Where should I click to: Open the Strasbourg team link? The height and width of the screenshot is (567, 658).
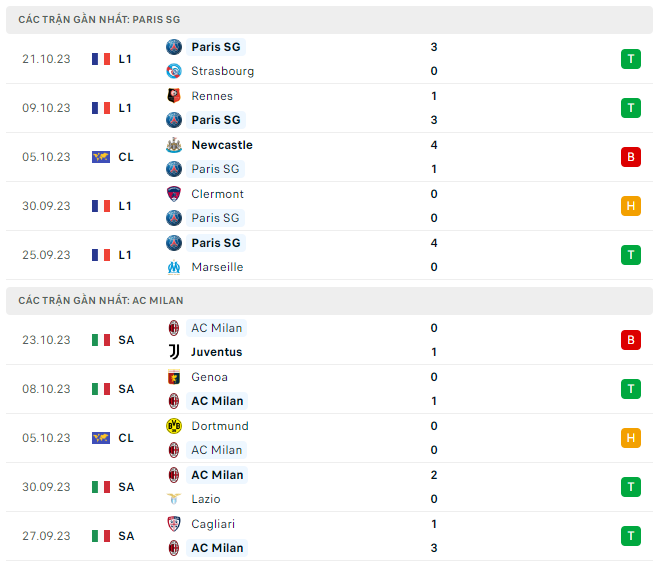pyautogui.click(x=222, y=71)
